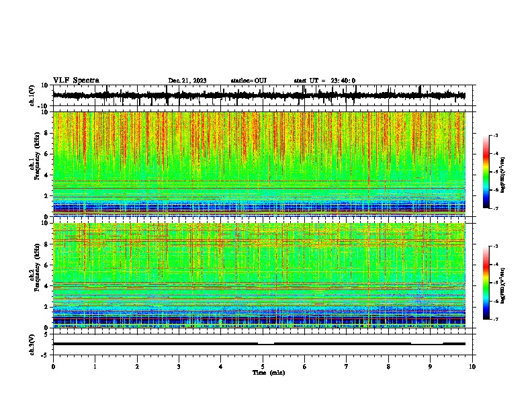Click the "Time (min)" axis label

click(x=269, y=373)
